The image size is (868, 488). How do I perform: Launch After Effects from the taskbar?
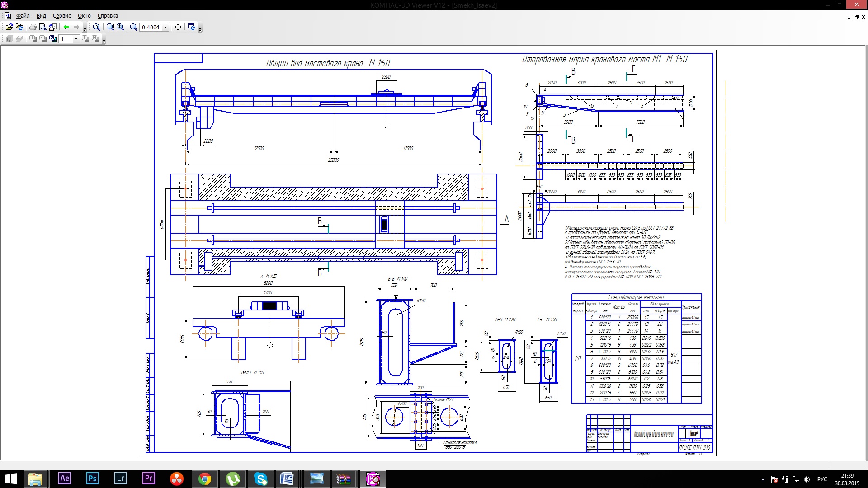click(x=65, y=479)
